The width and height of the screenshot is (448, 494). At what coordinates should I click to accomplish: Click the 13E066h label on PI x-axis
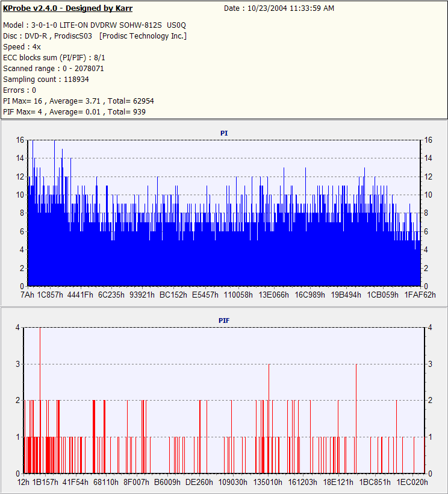click(x=273, y=295)
